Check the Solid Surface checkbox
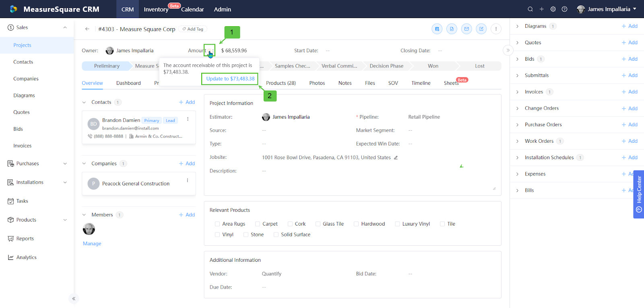 [276, 234]
